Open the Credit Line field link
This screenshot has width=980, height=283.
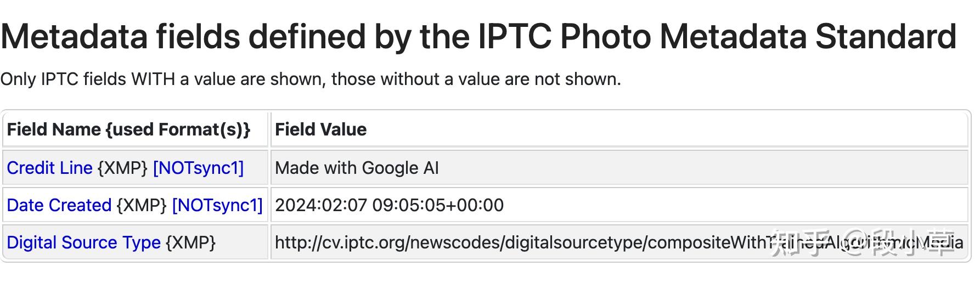pos(49,168)
